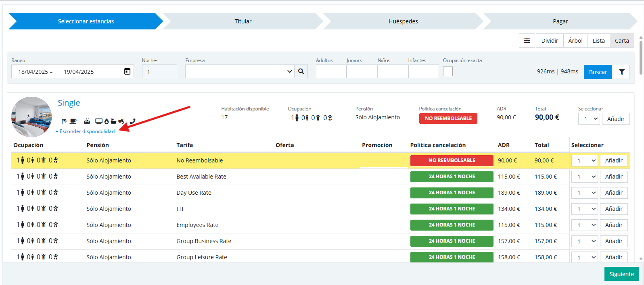Click 24 HORAS 1 NOCHE badge for FIT

point(452,209)
